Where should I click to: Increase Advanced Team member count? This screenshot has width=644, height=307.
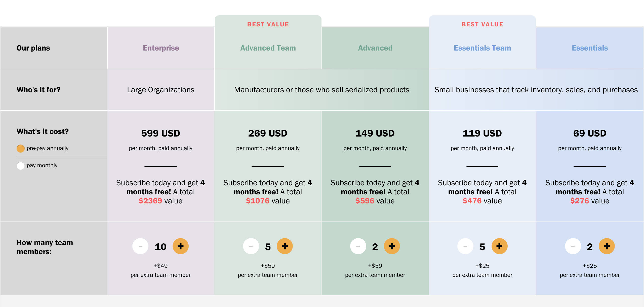[285, 246]
